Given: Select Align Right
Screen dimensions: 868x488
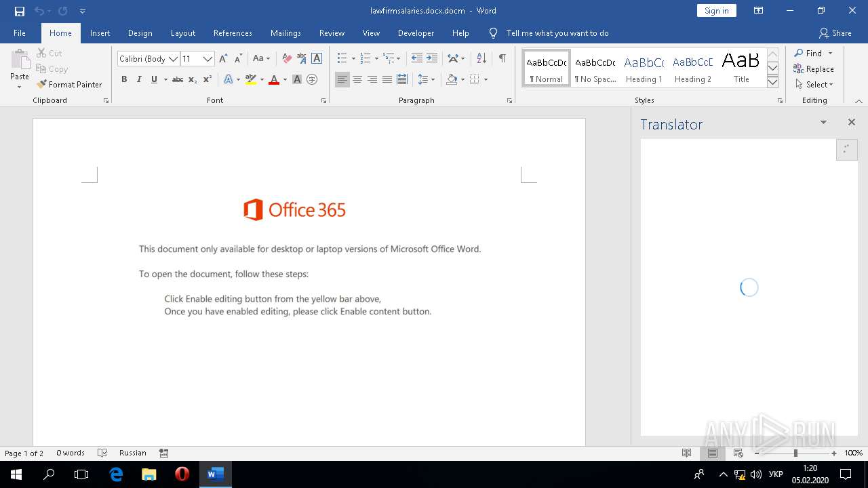Looking at the screenshot, I should [372, 79].
